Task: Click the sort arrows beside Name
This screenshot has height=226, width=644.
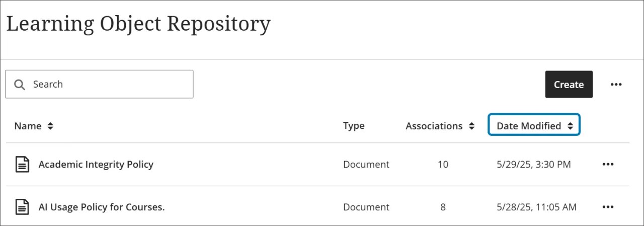Action: click(x=50, y=126)
